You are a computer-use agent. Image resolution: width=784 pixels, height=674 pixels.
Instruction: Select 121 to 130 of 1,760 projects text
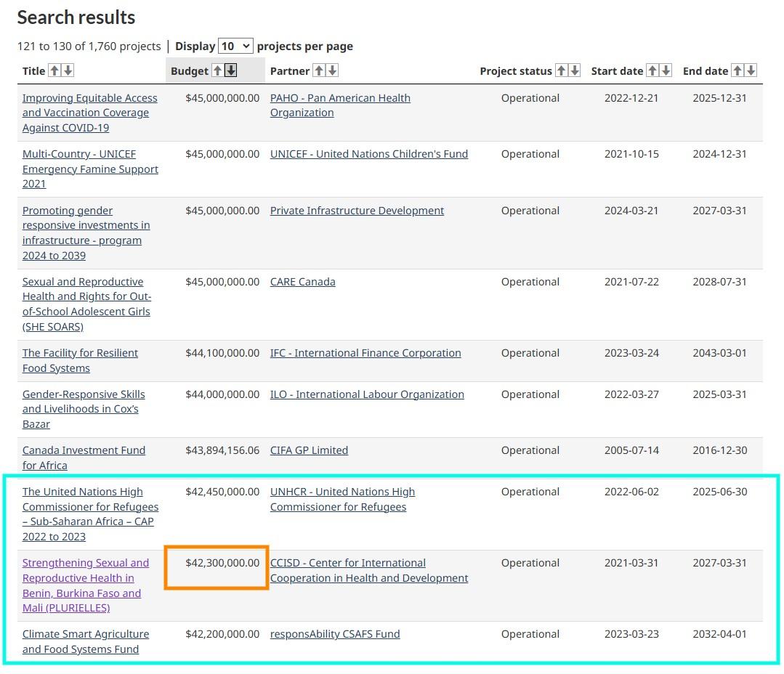point(89,46)
